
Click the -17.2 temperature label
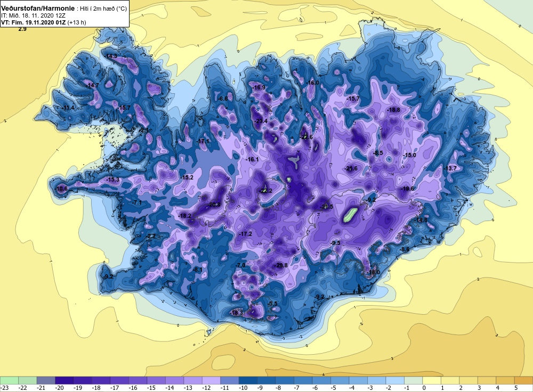click(x=246, y=234)
